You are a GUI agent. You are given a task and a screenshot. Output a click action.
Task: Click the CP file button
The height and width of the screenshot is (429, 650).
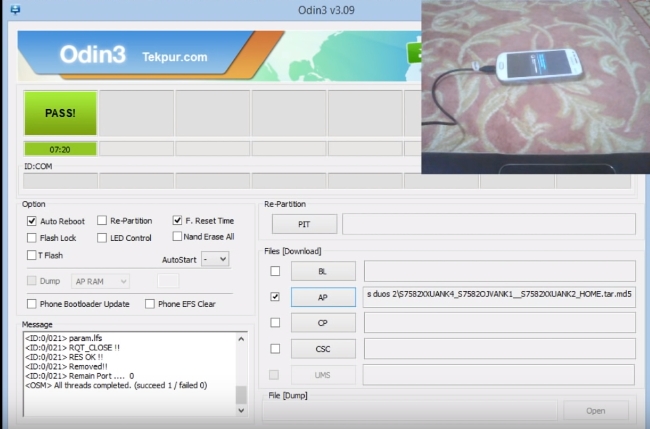click(x=323, y=323)
